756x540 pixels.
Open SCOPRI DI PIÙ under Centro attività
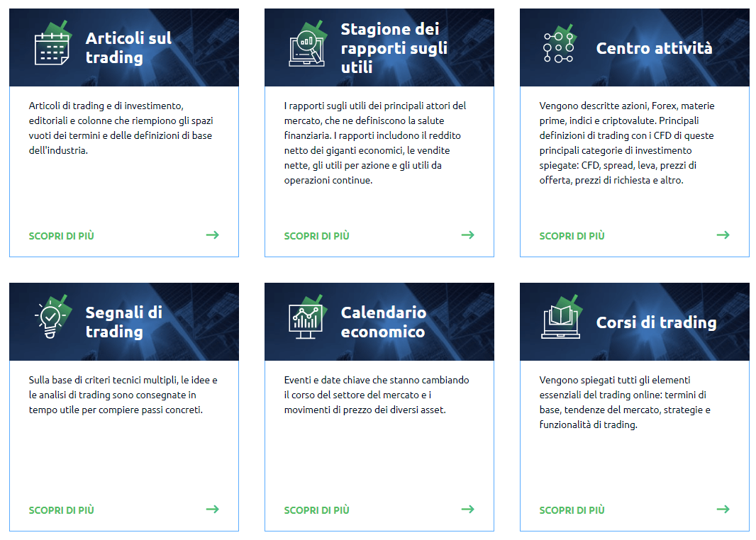tap(572, 236)
